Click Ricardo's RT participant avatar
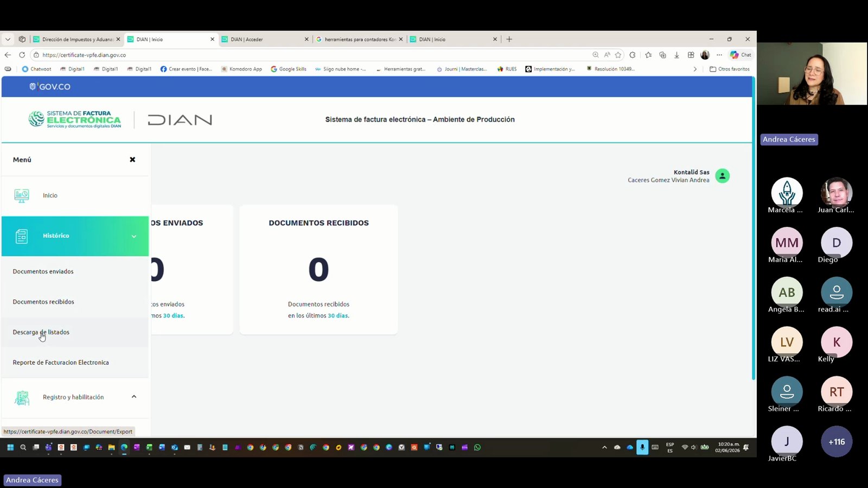The width and height of the screenshot is (868, 488). (x=837, y=391)
